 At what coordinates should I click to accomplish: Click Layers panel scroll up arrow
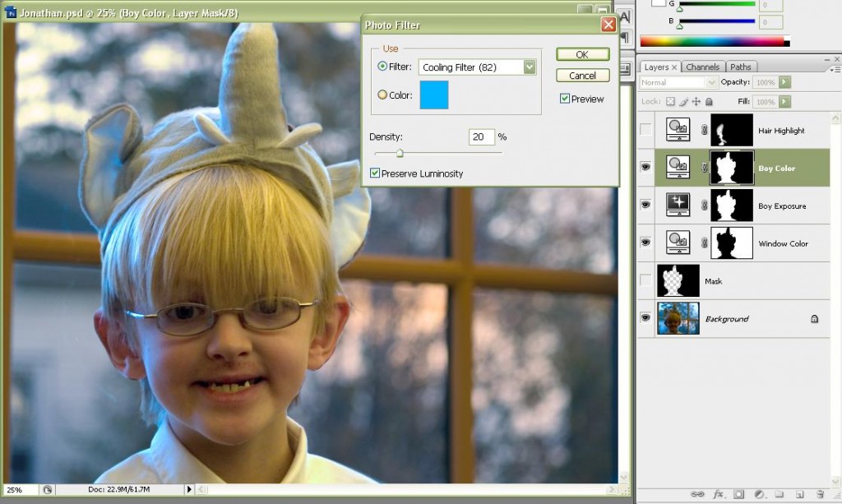[x=835, y=118]
